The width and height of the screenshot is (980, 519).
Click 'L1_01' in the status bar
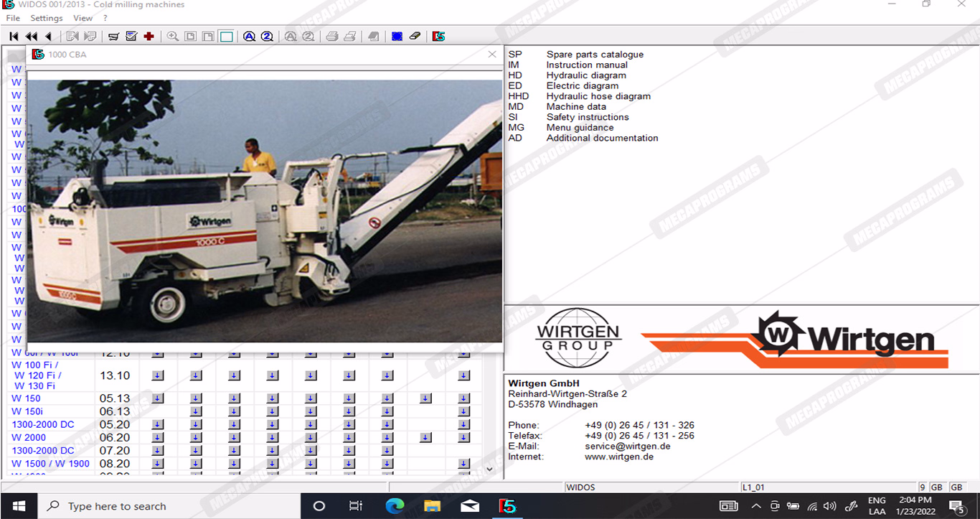753,487
